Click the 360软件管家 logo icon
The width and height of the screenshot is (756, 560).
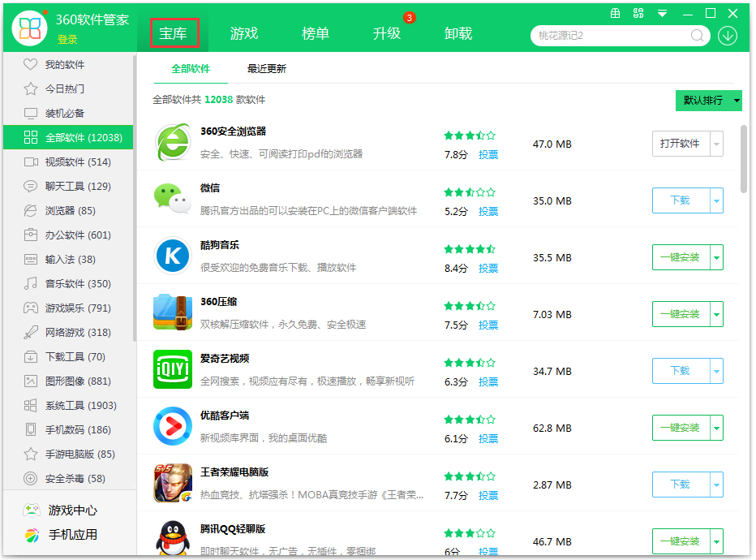coord(29,28)
